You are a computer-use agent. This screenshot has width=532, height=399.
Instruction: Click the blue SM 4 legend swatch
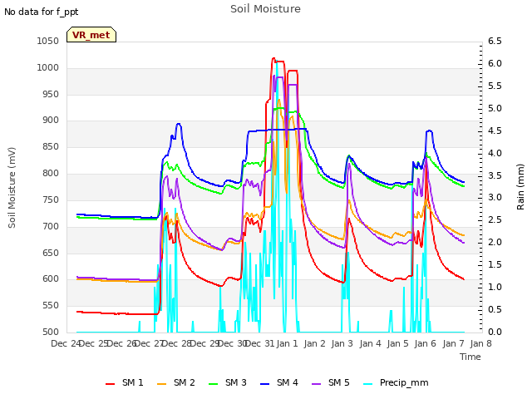265,384
